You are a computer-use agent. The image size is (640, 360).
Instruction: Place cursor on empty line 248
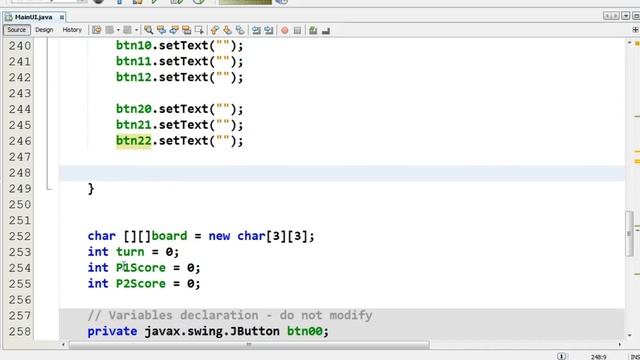click(342, 173)
